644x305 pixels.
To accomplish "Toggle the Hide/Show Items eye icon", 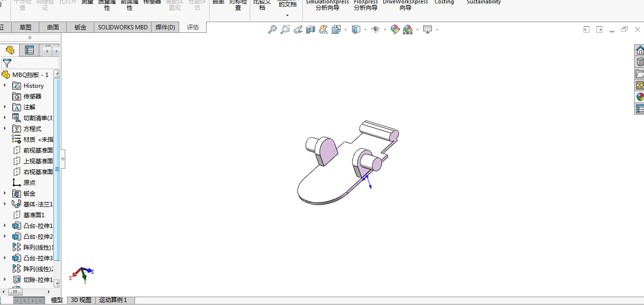I will click(x=376, y=30).
